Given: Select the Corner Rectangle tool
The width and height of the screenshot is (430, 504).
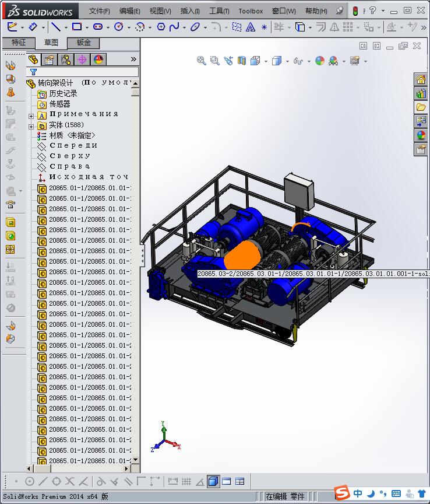Looking at the screenshot, I should (x=77, y=27).
